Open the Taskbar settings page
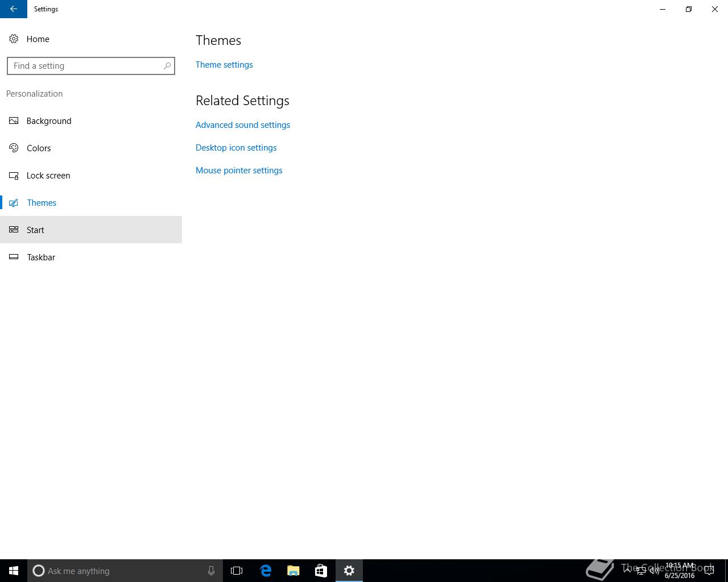 (x=91, y=257)
